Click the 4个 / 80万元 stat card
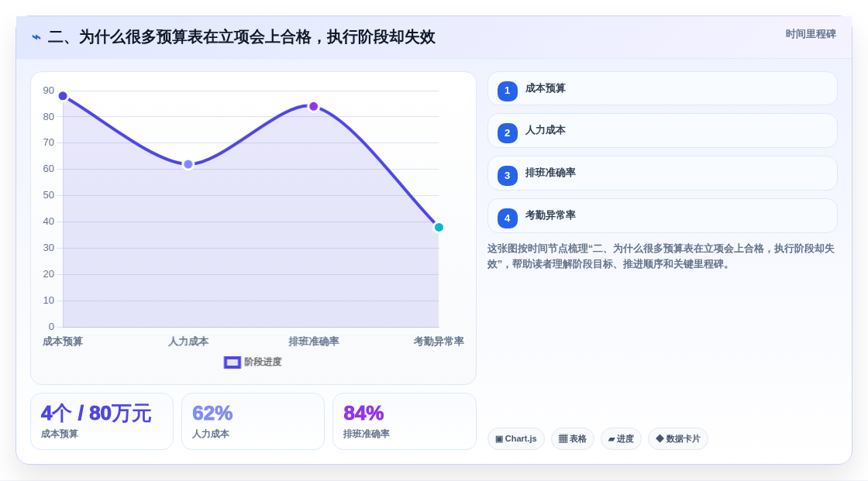The height and width of the screenshot is (481, 868). click(102, 422)
